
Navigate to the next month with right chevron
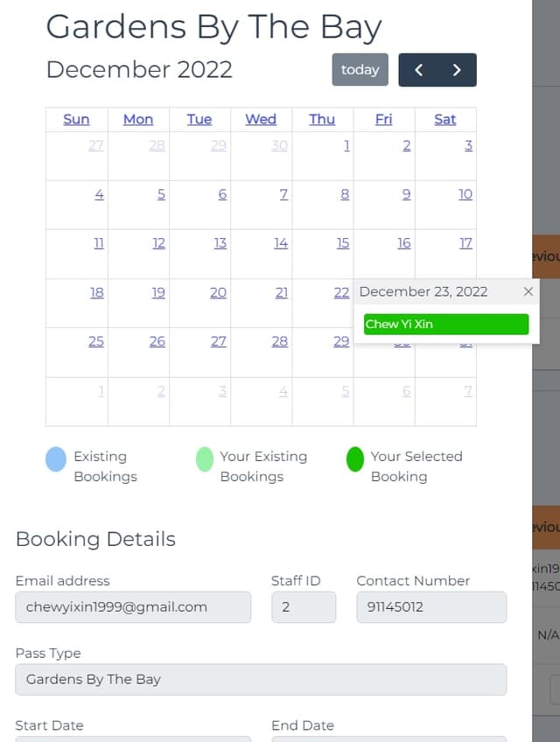click(x=456, y=69)
